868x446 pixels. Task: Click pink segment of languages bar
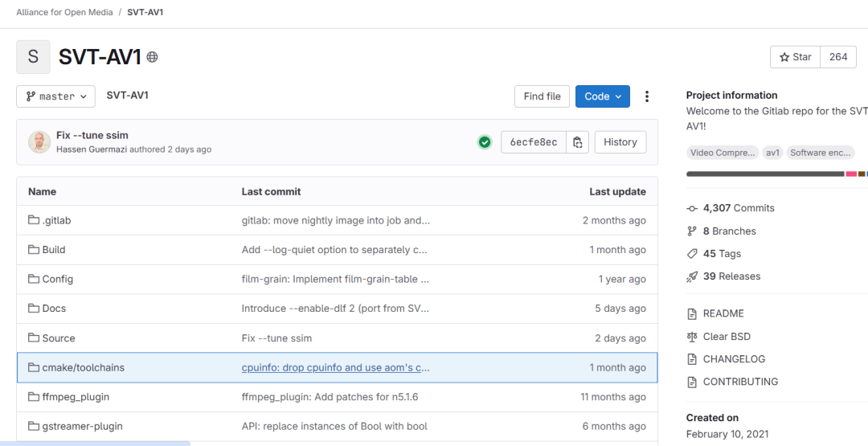[x=851, y=174]
